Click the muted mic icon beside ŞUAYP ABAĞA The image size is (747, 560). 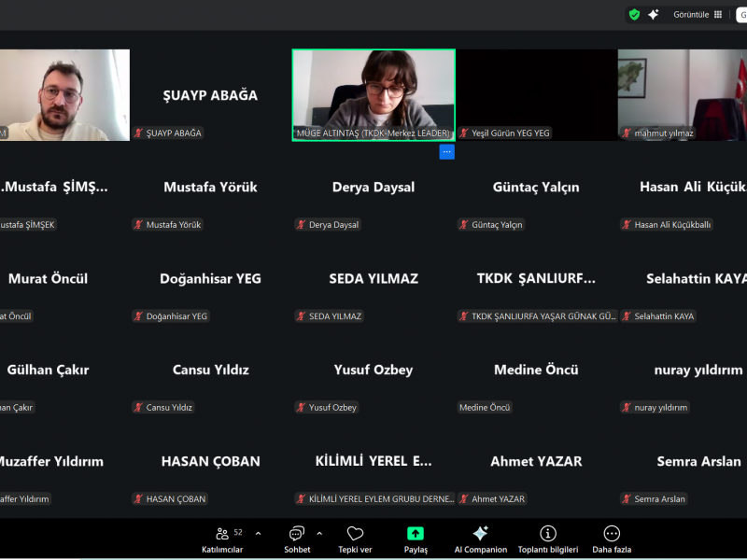138,133
